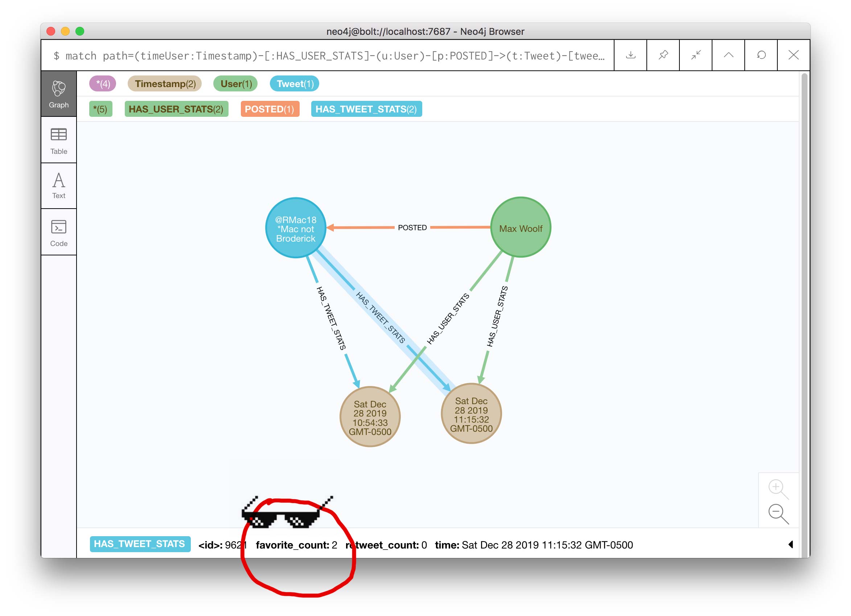
Task: Zoom out of the graph
Action: (778, 514)
